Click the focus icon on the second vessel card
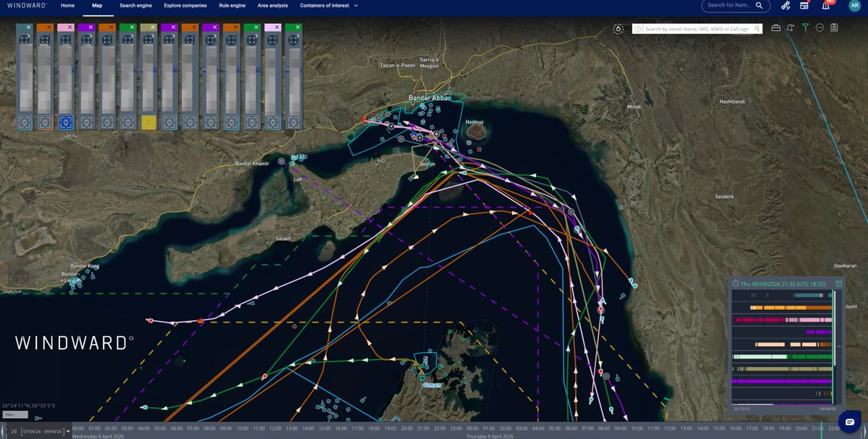The image size is (868, 439). coord(46,40)
